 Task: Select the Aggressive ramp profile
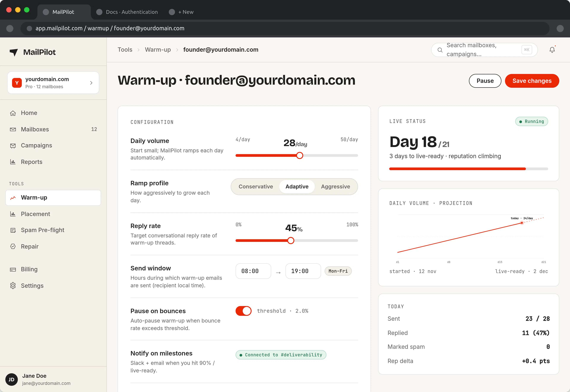pyautogui.click(x=336, y=187)
